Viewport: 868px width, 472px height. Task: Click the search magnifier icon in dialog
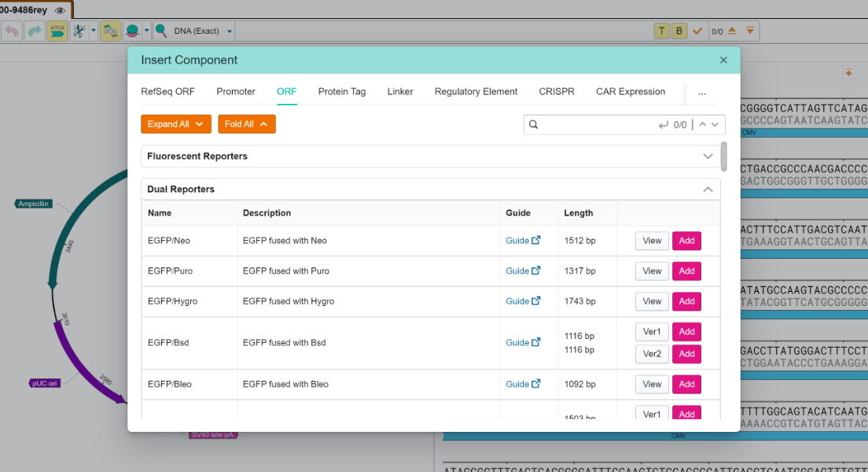[533, 124]
